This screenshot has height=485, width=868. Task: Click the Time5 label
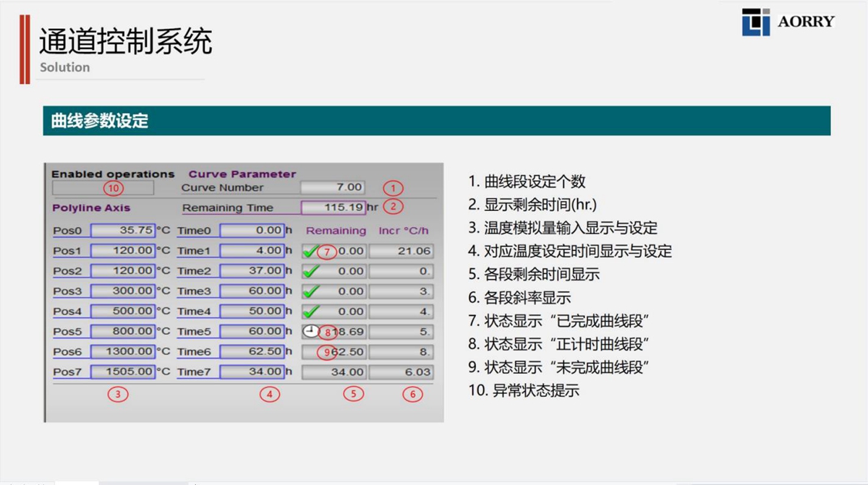pyautogui.click(x=194, y=332)
